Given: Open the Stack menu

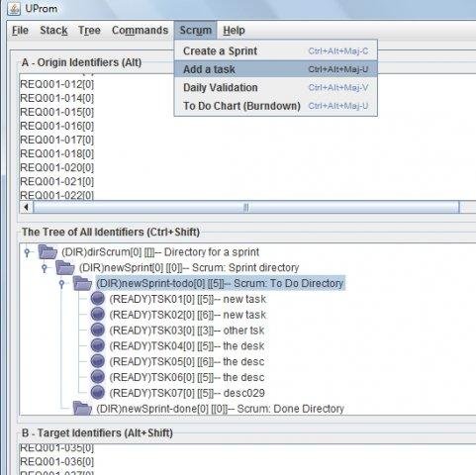Looking at the screenshot, I should (x=53, y=31).
